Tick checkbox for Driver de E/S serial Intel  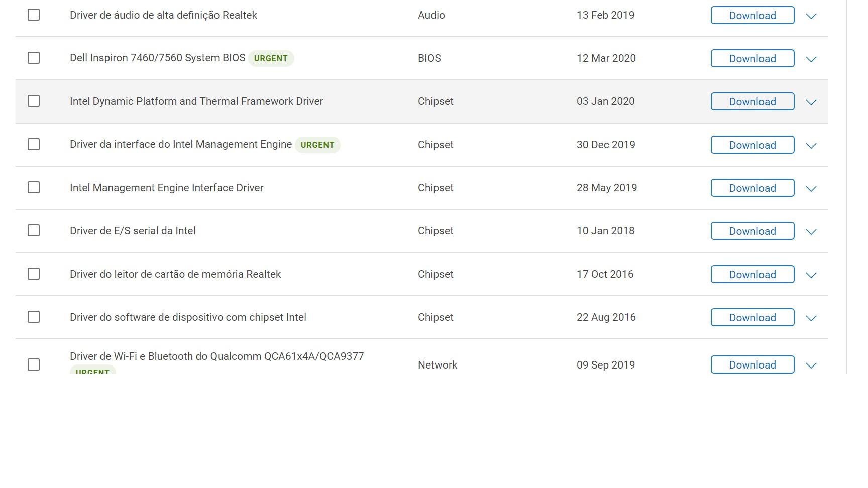(34, 230)
